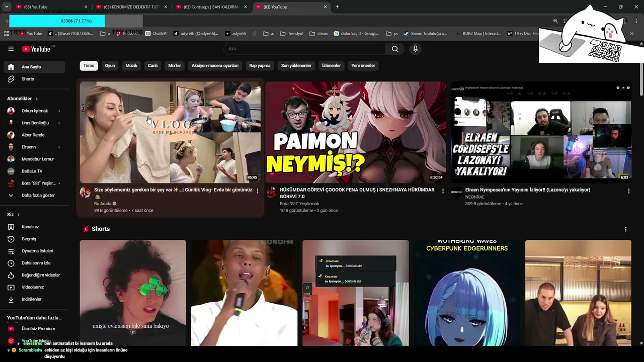Viewport: 644px width, 362px height.
Task: Open the Bu Arada channel link
Action: (x=103, y=204)
